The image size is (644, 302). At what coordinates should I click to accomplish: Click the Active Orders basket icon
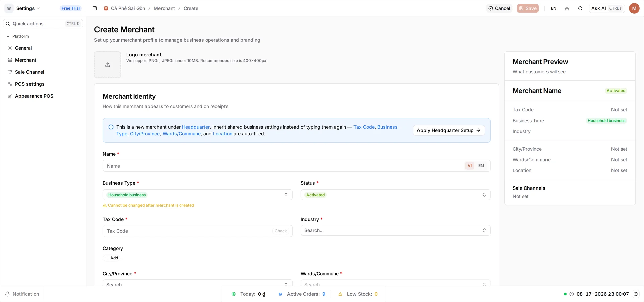click(280, 294)
